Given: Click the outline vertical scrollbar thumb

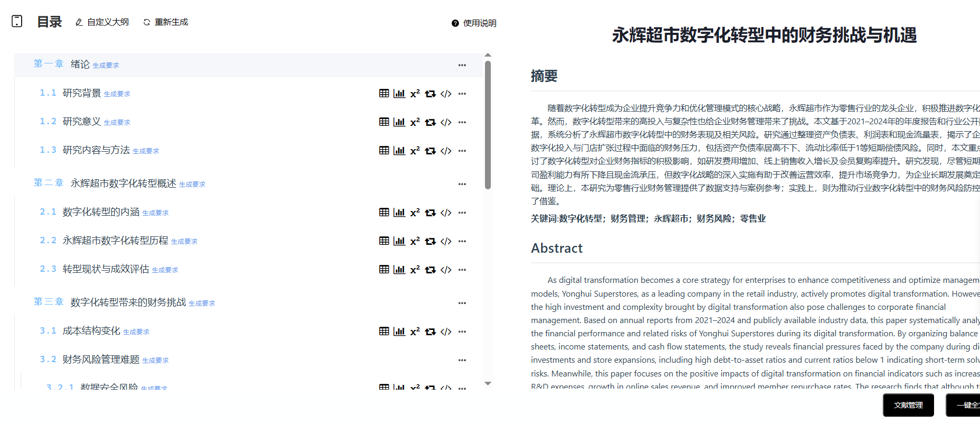Looking at the screenshot, I should pyautogui.click(x=488, y=125).
